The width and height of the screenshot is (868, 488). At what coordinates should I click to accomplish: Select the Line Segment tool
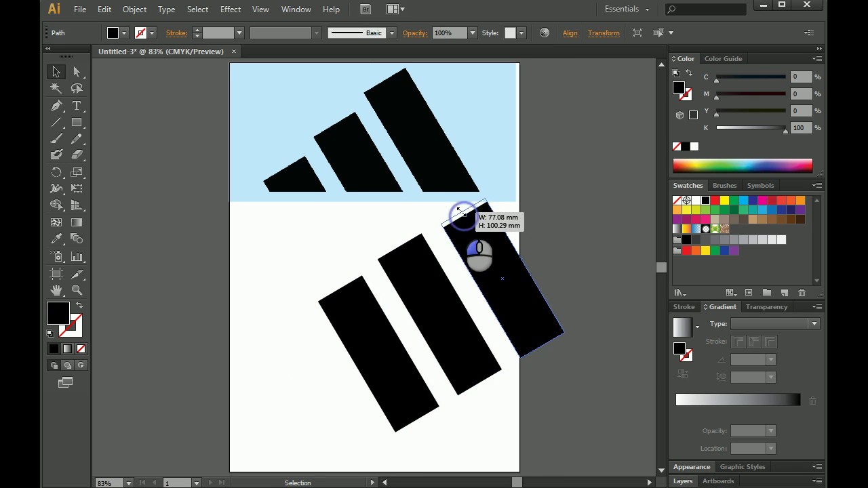tap(56, 123)
